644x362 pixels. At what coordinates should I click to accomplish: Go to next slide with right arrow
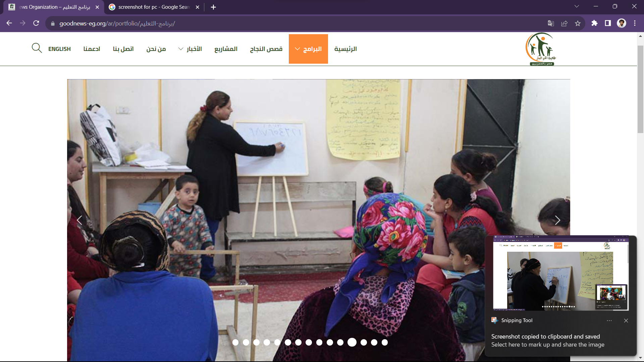click(557, 220)
